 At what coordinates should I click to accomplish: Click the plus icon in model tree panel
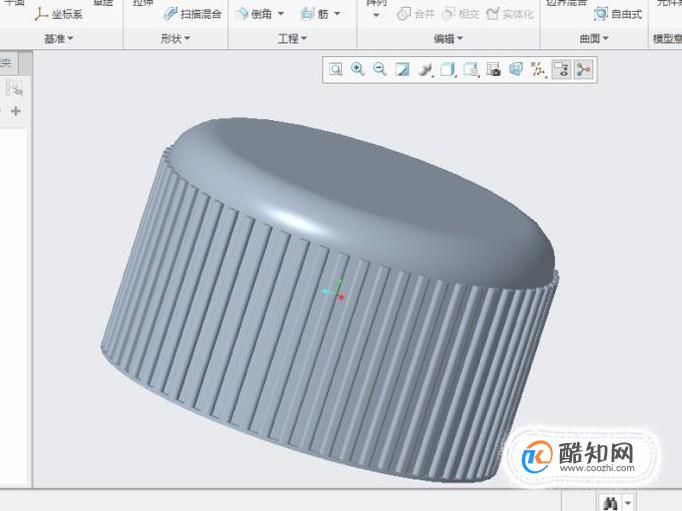(x=16, y=111)
